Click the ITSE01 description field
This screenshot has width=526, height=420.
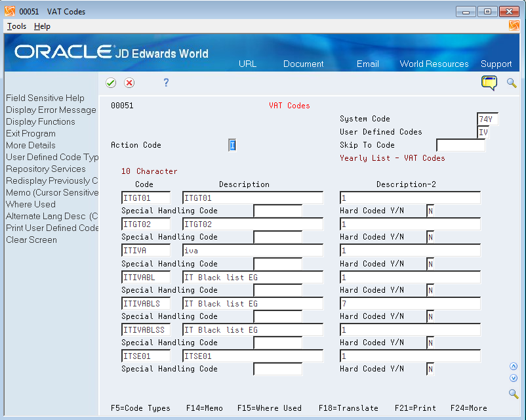pos(253,356)
